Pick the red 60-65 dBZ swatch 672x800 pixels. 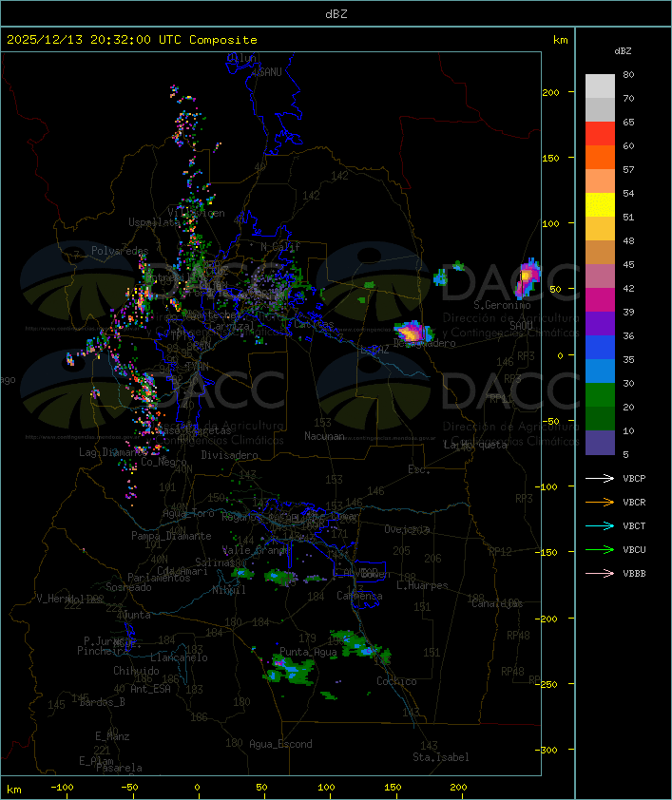pyautogui.click(x=600, y=134)
